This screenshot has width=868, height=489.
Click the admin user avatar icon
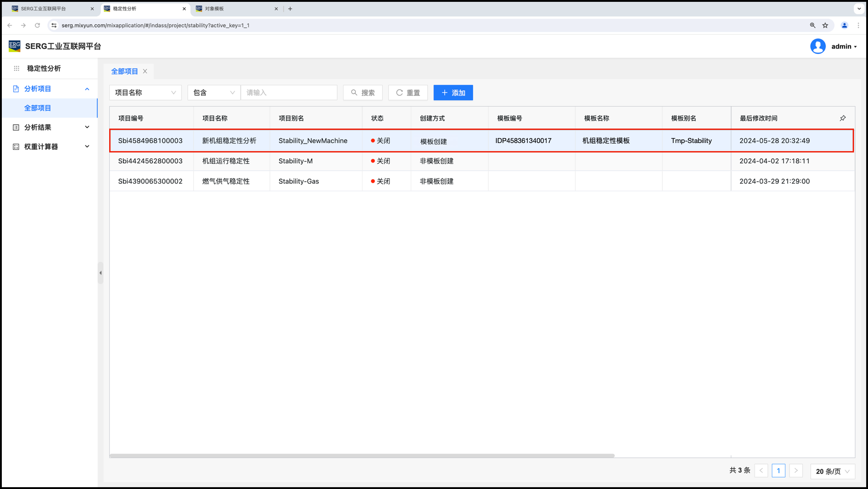point(817,46)
